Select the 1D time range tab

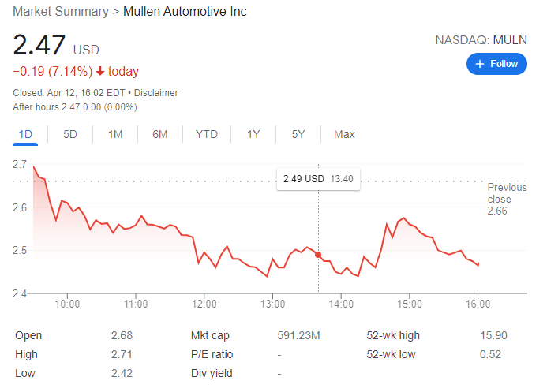(25, 134)
